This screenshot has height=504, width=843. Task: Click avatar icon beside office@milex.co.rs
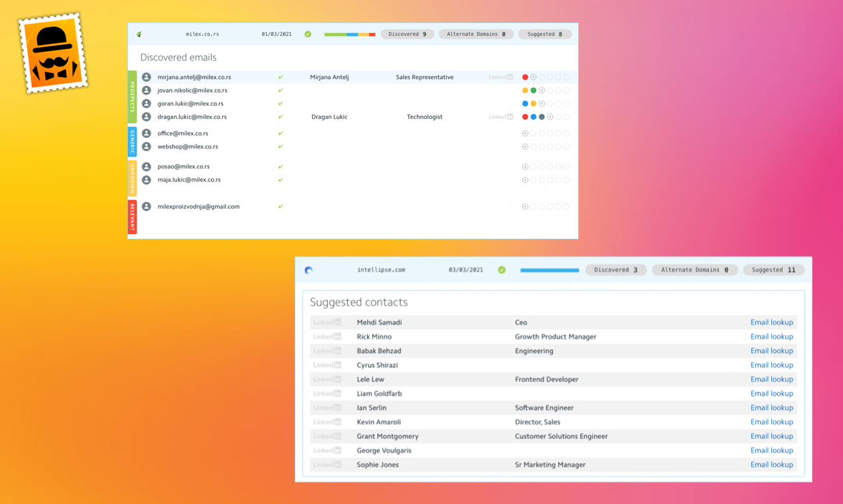tap(147, 133)
